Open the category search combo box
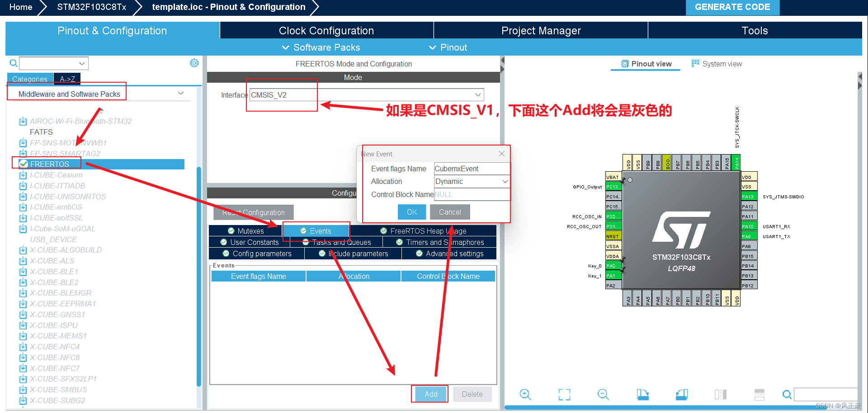Screen dimensions: 868x413 pos(54,63)
